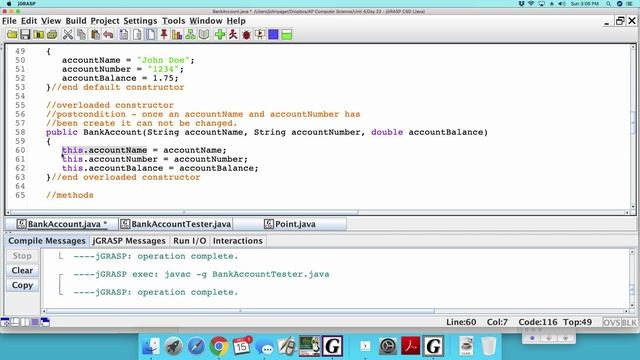Open Safari from the Dock
This screenshot has height=360, width=640.
(196, 347)
